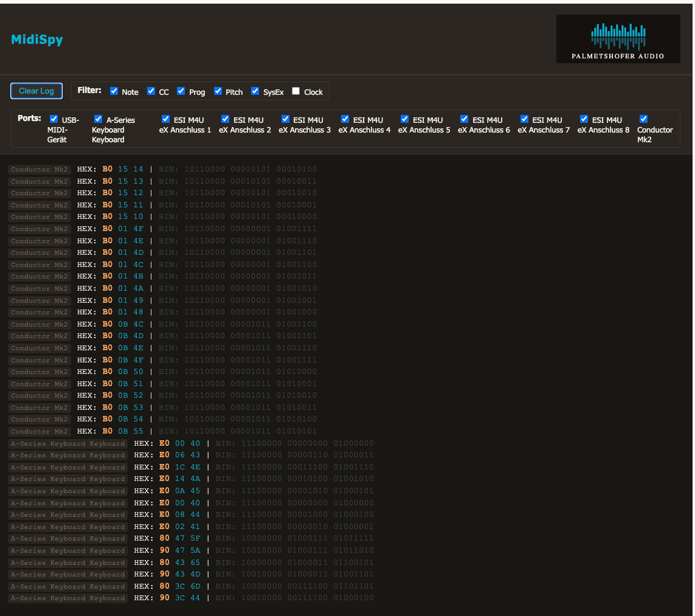
Task: Click the Filter label
Action: 89,90
